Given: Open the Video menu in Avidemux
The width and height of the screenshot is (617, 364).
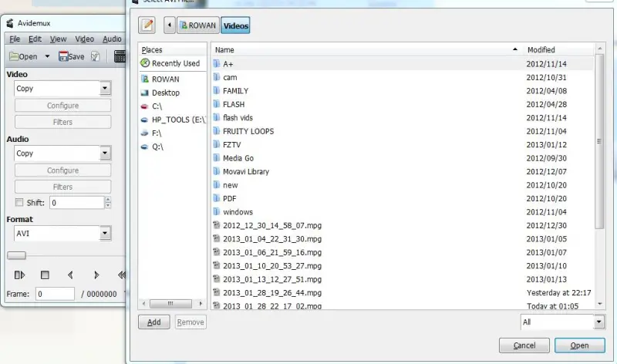Looking at the screenshot, I should pyautogui.click(x=84, y=39).
